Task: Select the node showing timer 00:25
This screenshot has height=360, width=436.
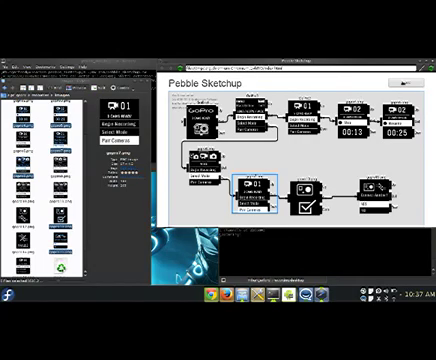Action: point(398,121)
